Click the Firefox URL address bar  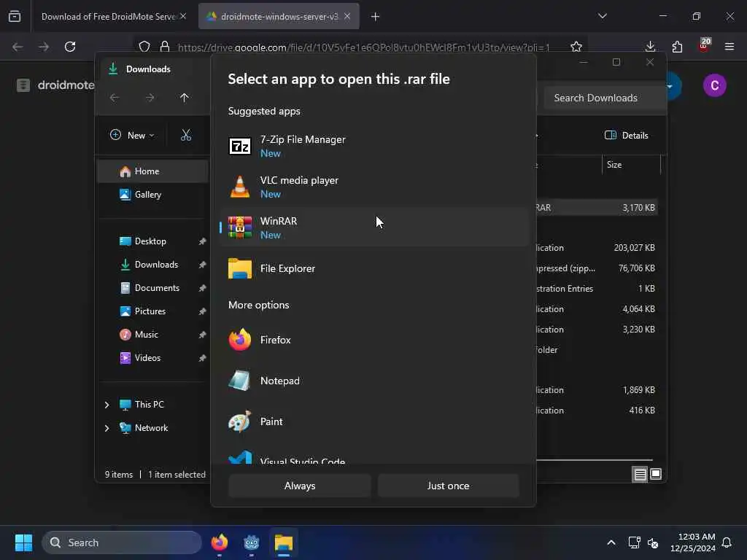coord(363,47)
